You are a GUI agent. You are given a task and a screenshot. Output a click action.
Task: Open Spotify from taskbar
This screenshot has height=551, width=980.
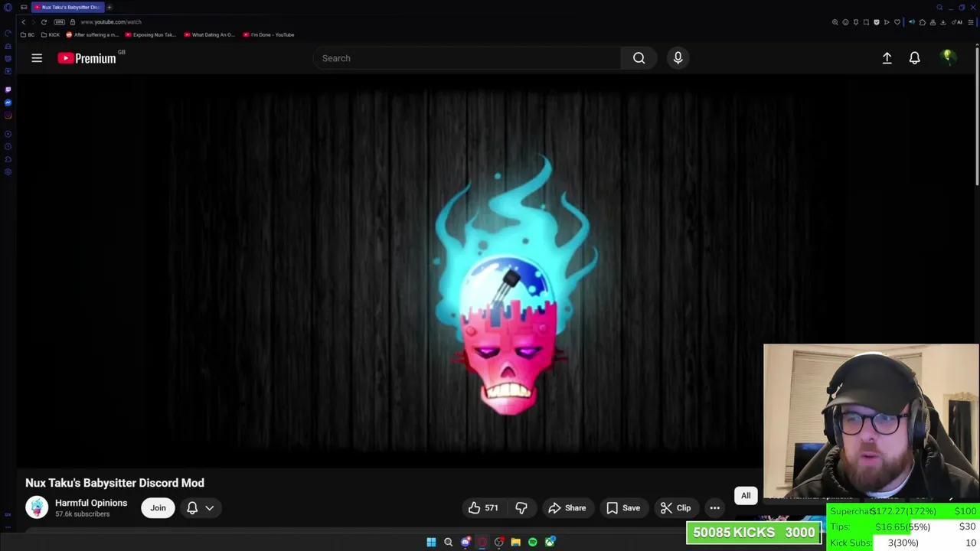click(532, 543)
